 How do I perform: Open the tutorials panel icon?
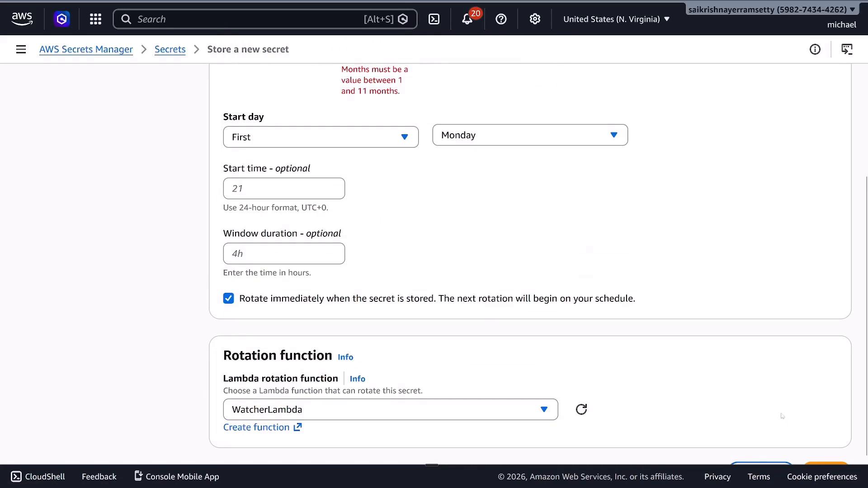click(x=847, y=49)
